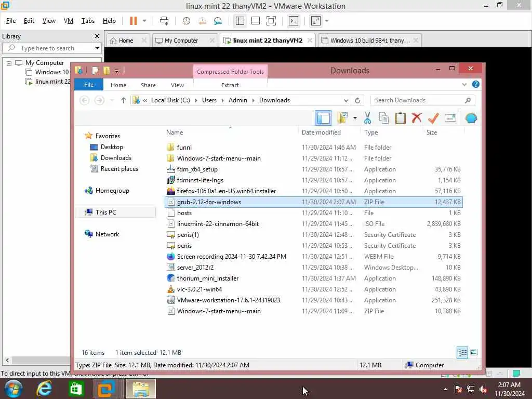Open the File tab in Explorer ribbon
The width and height of the screenshot is (532, 399).
[88, 85]
